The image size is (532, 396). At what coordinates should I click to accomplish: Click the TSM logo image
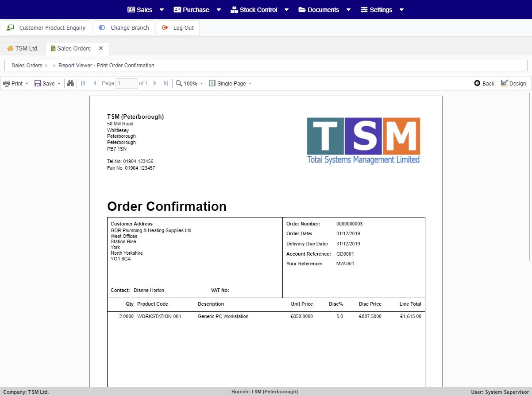point(363,141)
